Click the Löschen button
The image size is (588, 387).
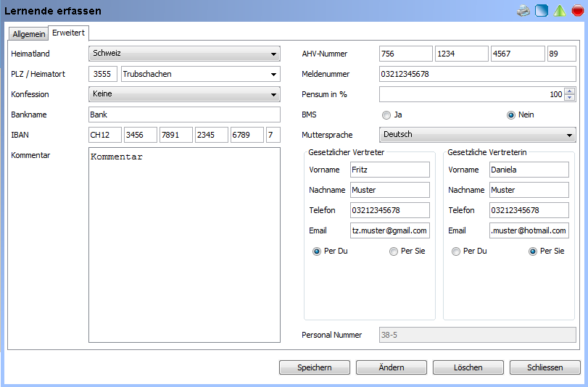coord(468,367)
